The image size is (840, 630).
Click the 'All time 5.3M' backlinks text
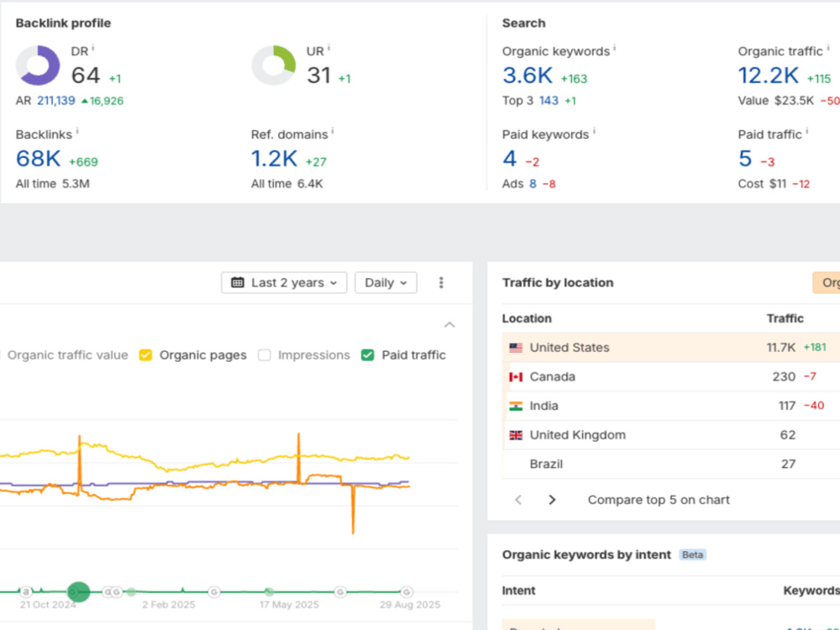[x=52, y=184]
